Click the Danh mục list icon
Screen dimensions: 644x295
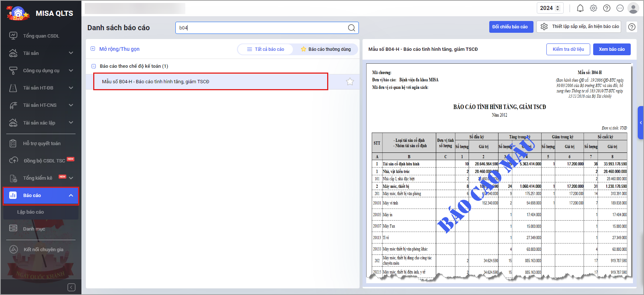13,228
